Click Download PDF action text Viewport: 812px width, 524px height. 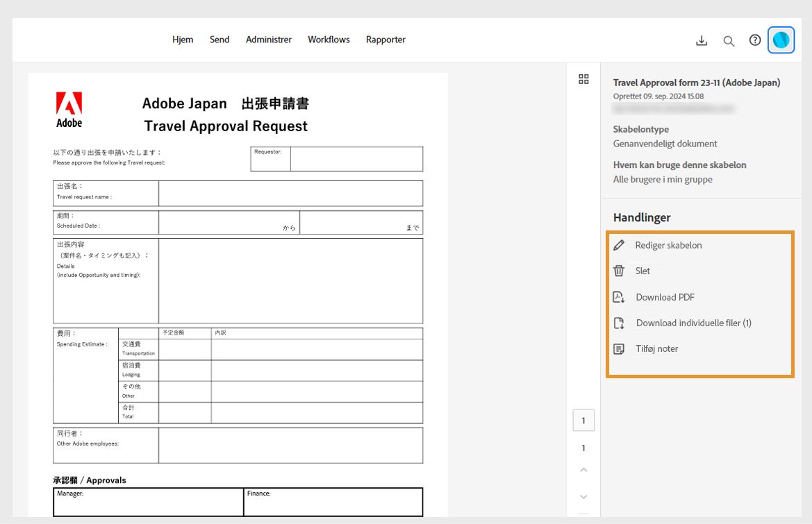[x=665, y=297]
